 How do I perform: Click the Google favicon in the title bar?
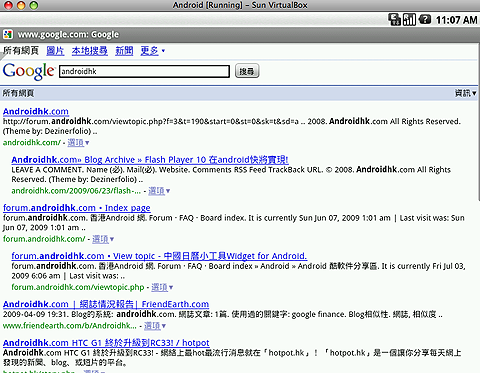coord(8,34)
